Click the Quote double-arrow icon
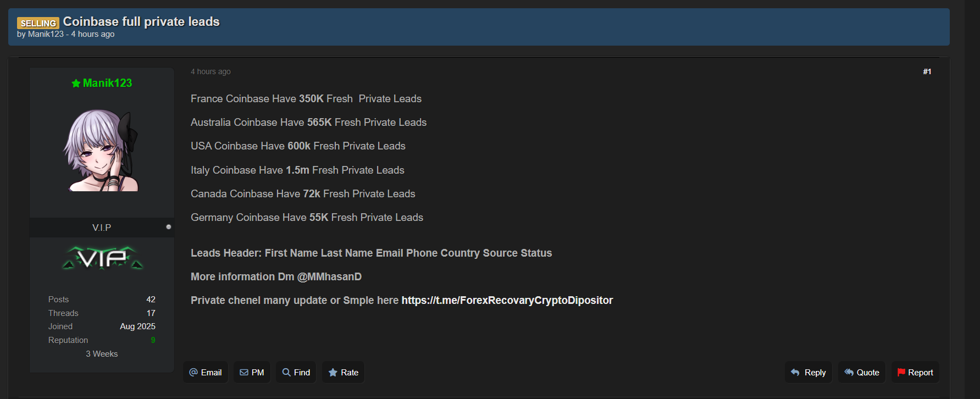The width and height of the screenshot is (980, 399). pos(849,373)
